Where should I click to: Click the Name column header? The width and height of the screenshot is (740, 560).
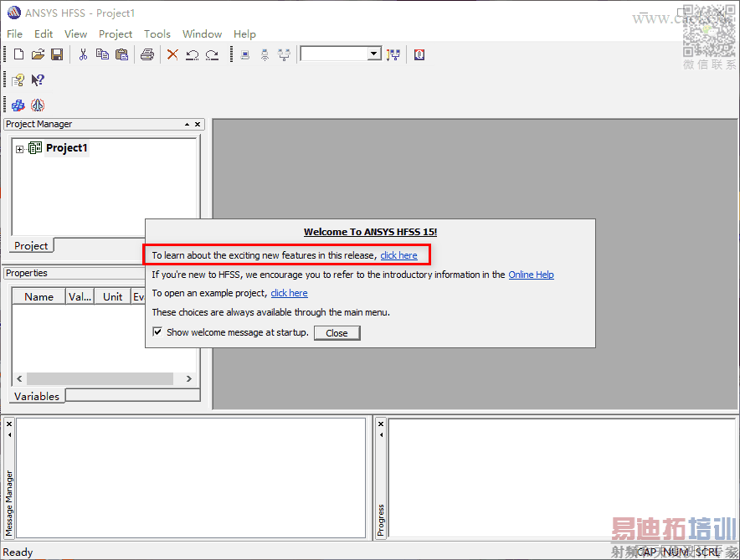point(39,297)
